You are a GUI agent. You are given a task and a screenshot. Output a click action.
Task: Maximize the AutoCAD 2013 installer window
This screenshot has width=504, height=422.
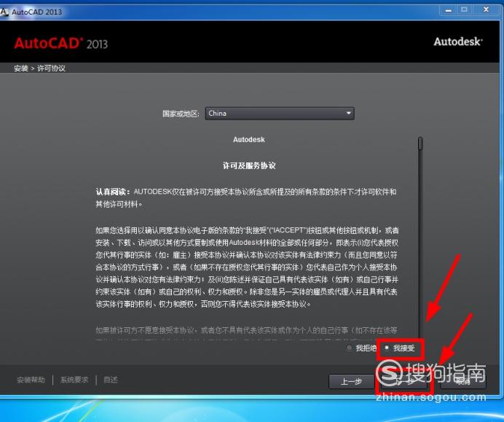[464, 10]
